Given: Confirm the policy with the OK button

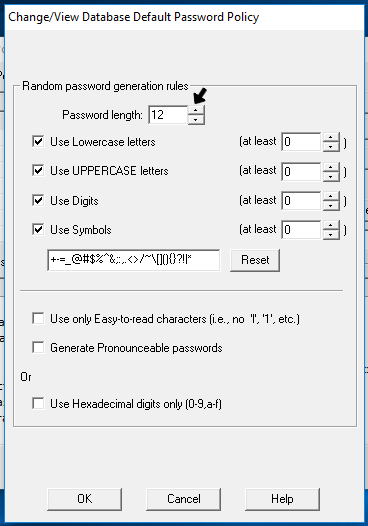Looking at the screenshot, I should point(85,499).
